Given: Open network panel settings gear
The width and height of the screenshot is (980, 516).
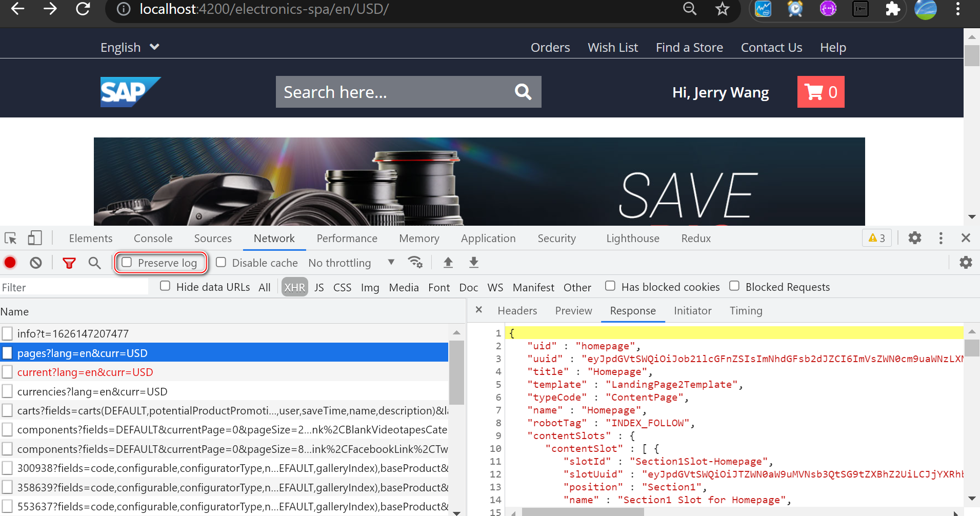Looking at the screenshot, I should [966, 263].
